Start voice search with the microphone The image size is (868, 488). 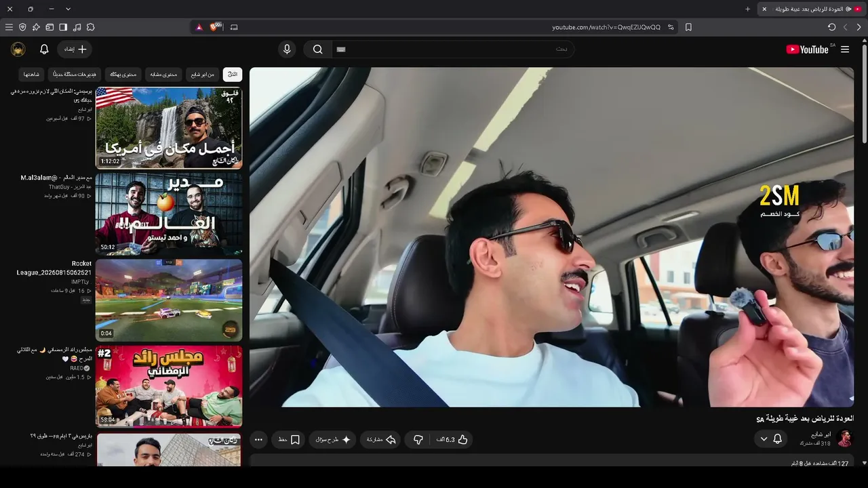tap(287, 49)
